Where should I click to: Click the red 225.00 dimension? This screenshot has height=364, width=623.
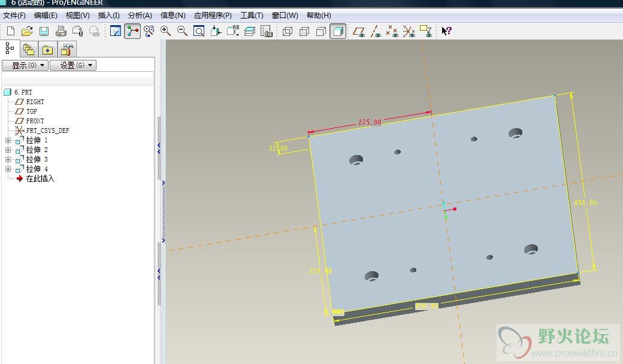tap(370, 122)
